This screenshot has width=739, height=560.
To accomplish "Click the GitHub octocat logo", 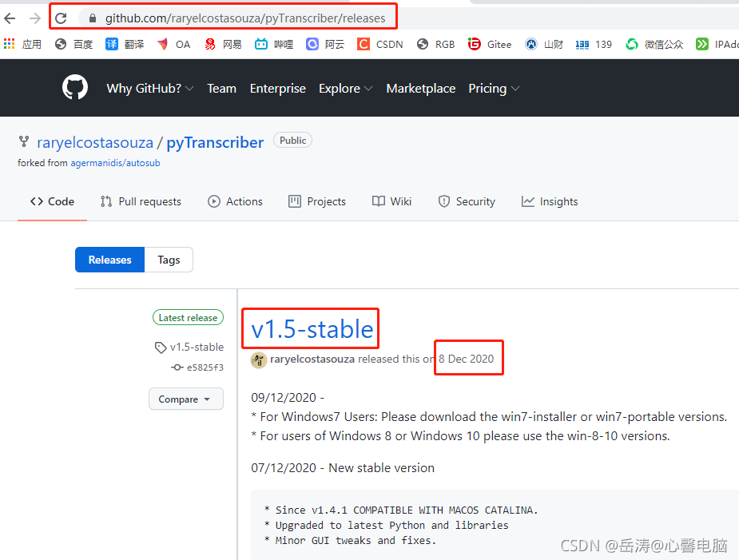I will [75, 87].
